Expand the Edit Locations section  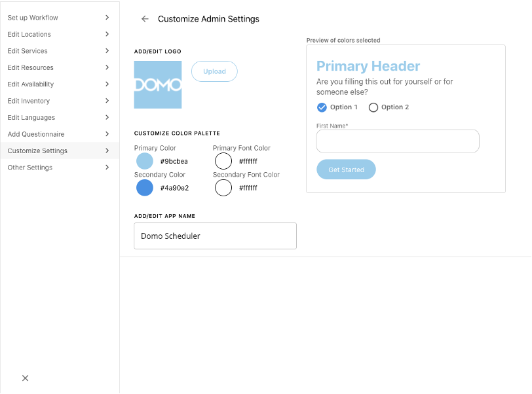pos(59,34)
